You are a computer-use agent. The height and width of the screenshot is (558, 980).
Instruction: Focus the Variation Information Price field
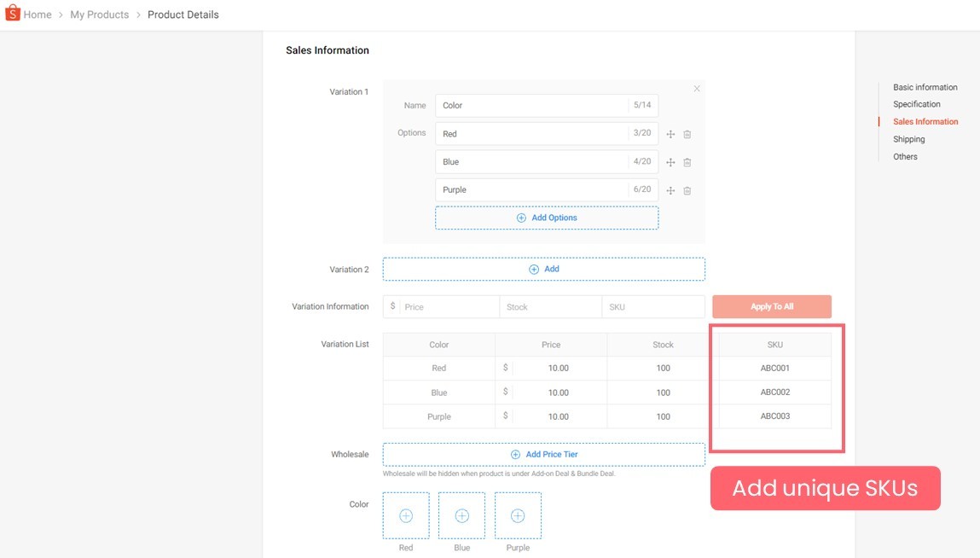pos(441,306)
